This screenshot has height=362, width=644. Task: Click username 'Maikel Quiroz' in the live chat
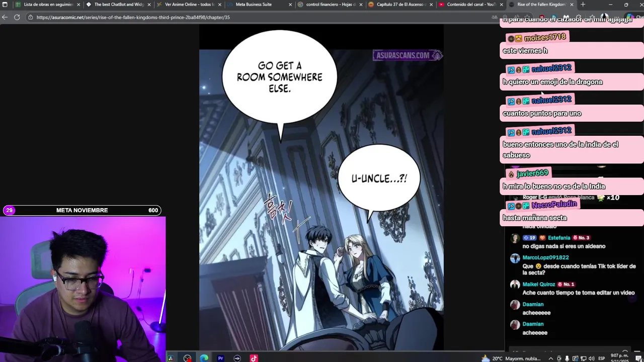click(x=539, y=284)
